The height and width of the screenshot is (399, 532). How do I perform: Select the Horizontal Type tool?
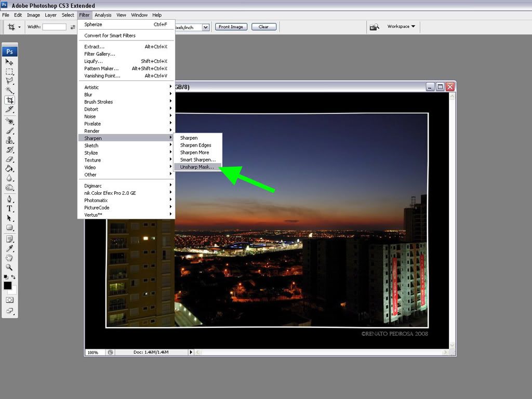9,208
